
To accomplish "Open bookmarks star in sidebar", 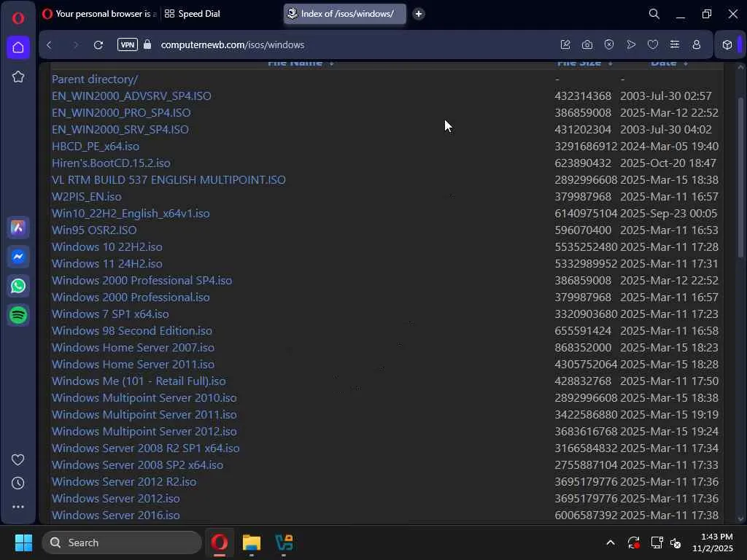I will pos(18,77).
